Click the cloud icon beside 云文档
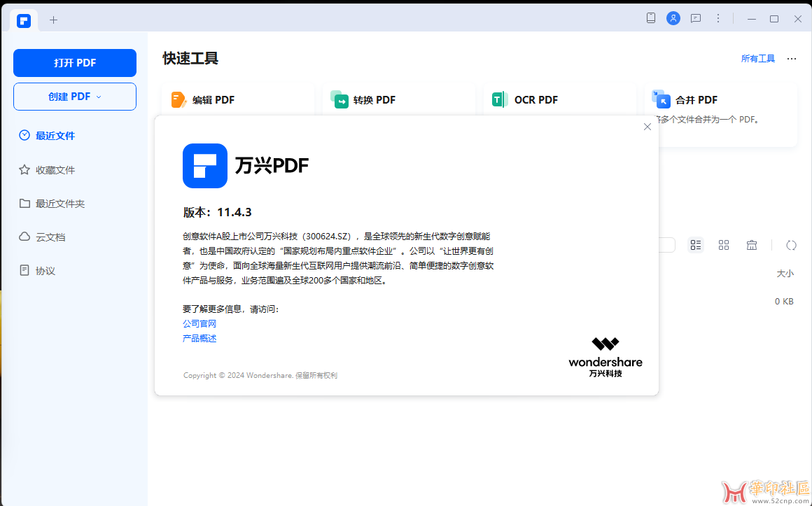 [24, 237]
